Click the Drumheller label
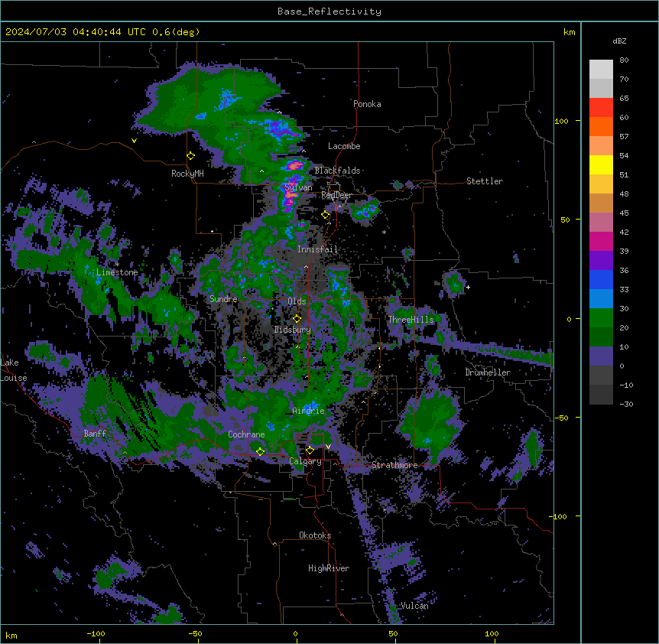The width and height of the screenshot is (659, 644). tap(488, 372)
